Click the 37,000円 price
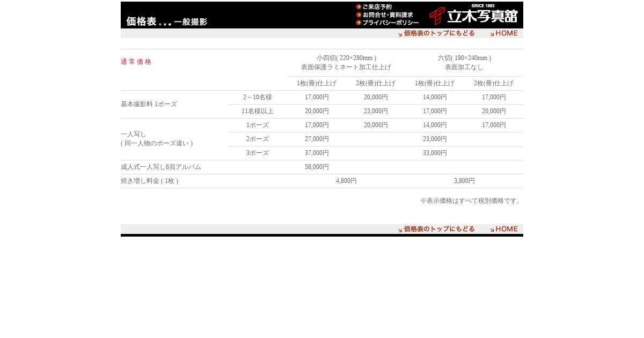644x338 pixels. pyautogui.click(x=317, y=153)
